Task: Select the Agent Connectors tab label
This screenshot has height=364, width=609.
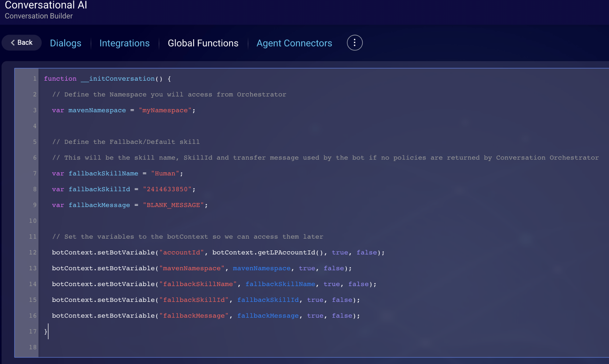Action: [294, 43]
